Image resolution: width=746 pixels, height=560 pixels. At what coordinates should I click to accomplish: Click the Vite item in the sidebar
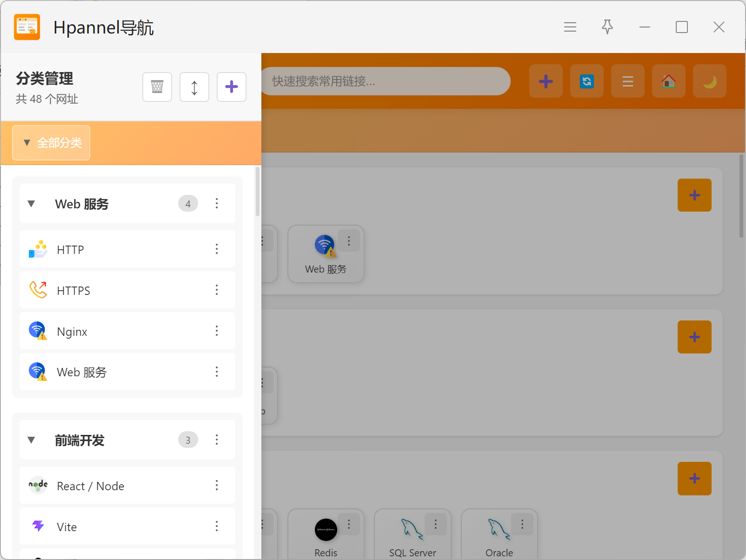[x=67, y=527]
